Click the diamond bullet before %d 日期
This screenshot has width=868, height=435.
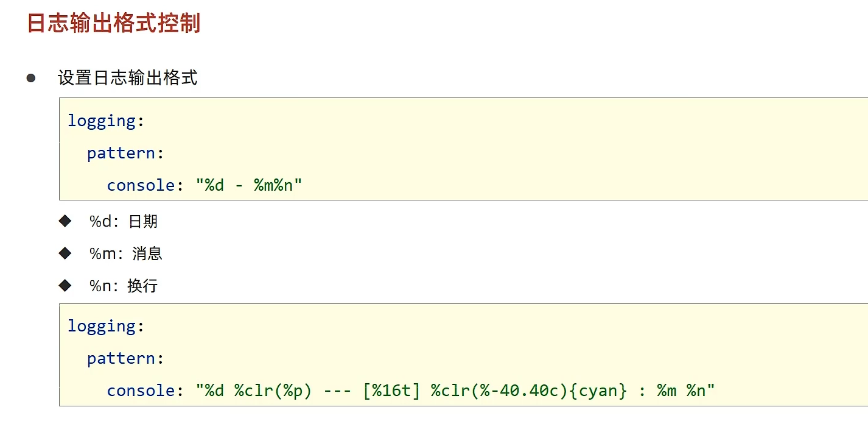(65, 221)
